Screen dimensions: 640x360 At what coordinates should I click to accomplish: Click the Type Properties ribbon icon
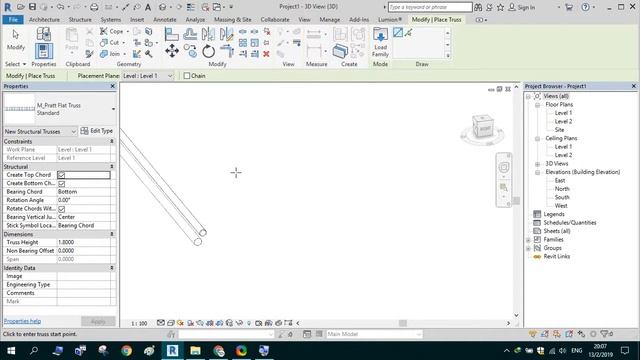(x=43, y=34)
